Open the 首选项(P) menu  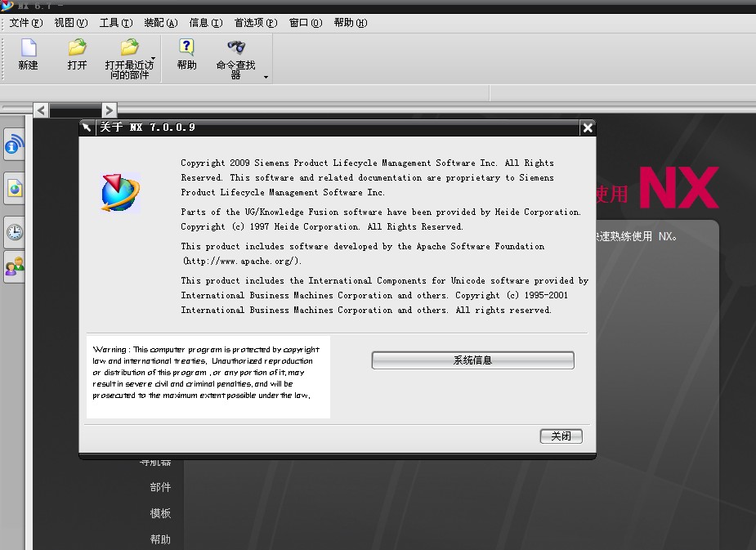coord(256,23)
